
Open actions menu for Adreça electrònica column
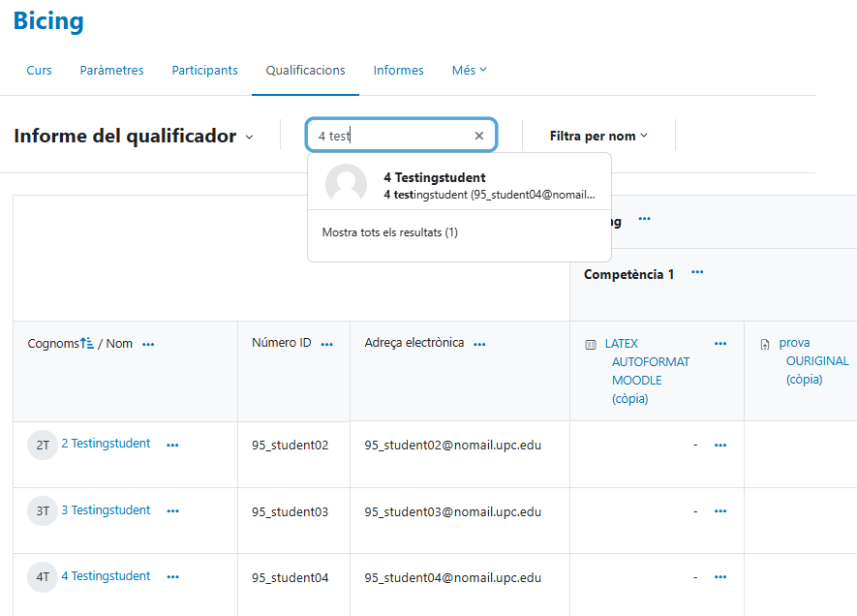(479, 345)
